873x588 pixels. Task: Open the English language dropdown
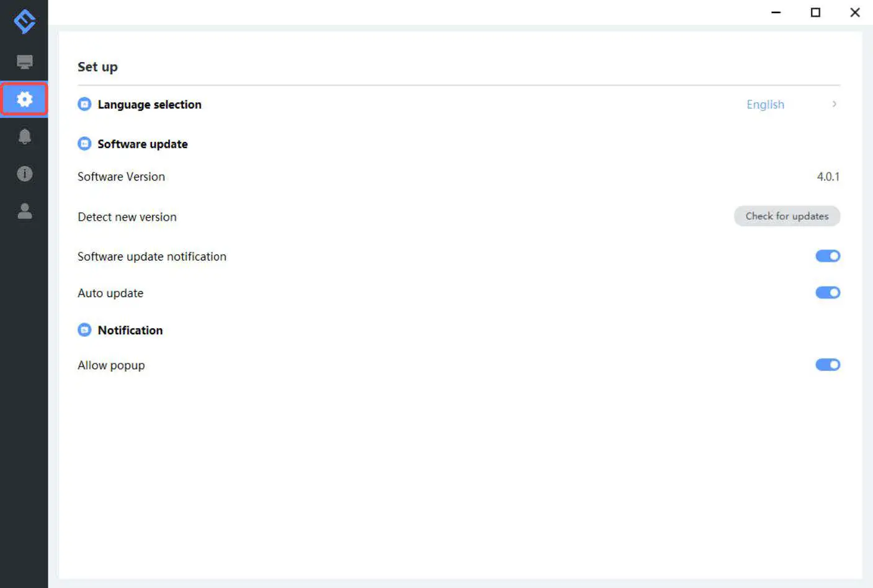point(765,104)
